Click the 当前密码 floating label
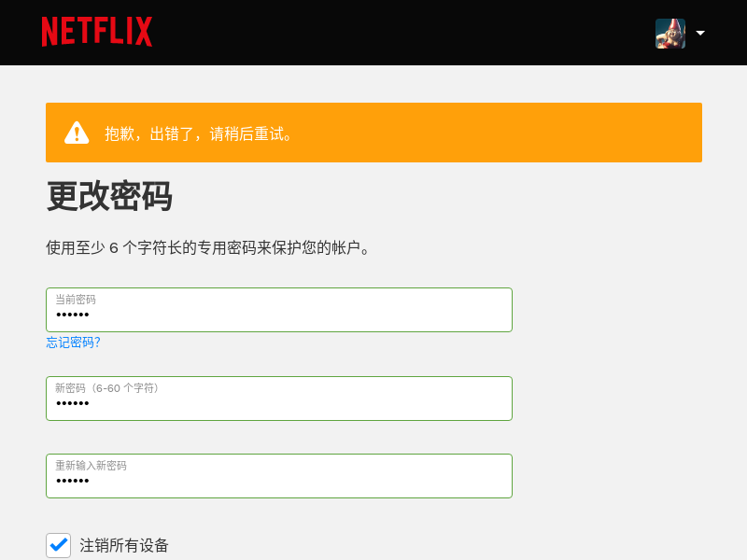The width and height of the screenshot is (747, 560). 76,300
